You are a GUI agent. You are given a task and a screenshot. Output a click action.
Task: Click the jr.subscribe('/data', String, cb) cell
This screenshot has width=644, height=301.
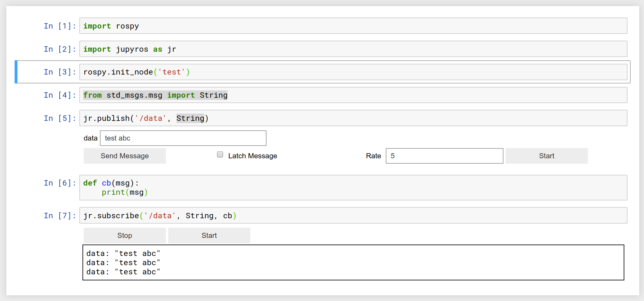[353, 215]
